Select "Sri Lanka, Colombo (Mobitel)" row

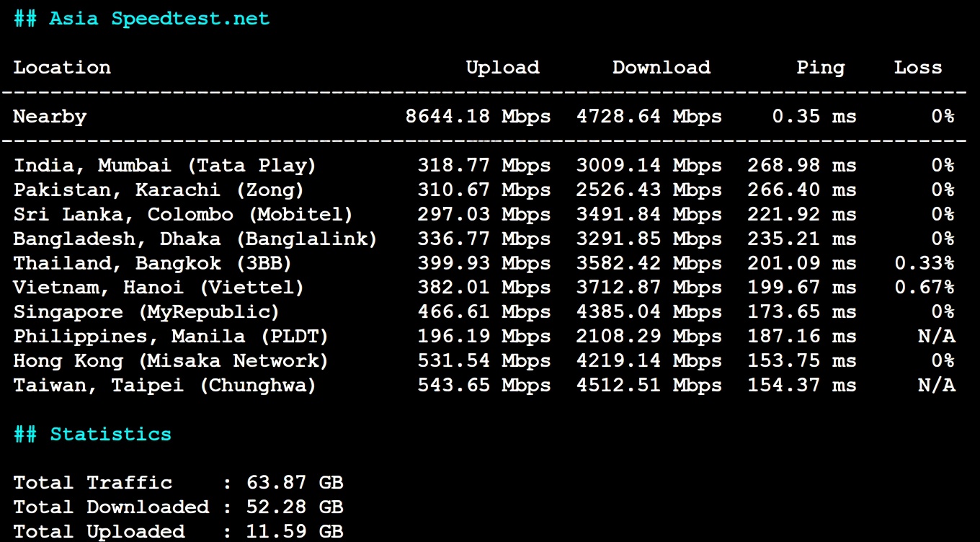tap(484, 215)
